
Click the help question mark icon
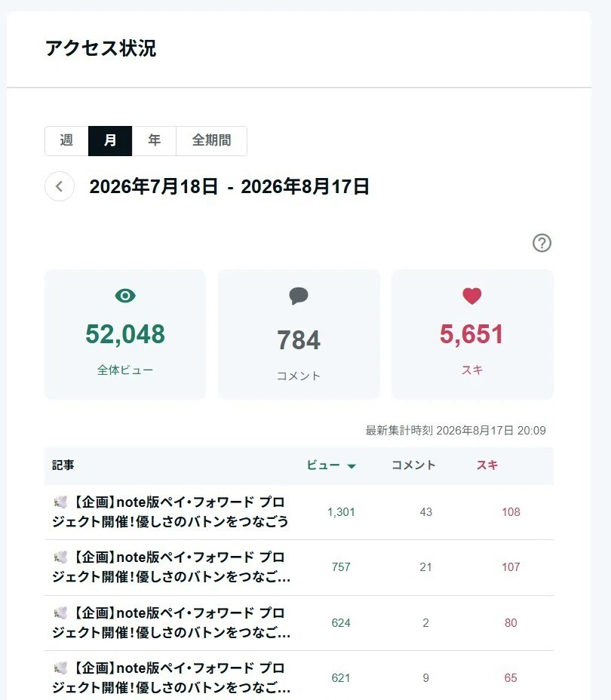click(542, 244)
